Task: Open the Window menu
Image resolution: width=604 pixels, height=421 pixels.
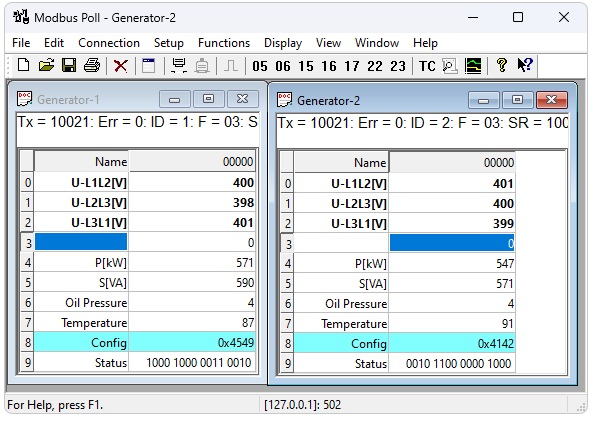Action: point(377,43)
